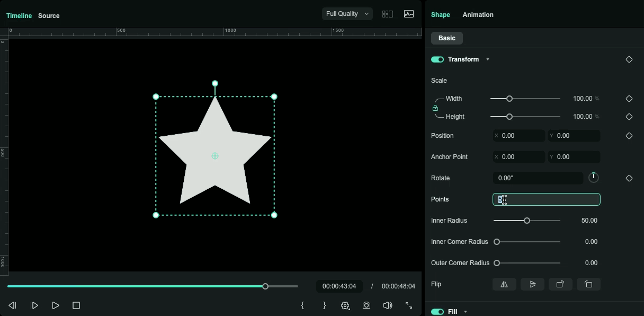644x316 pixels.
Task: Take a snapshot with the camera icon
Action: [x=366, y=305]
